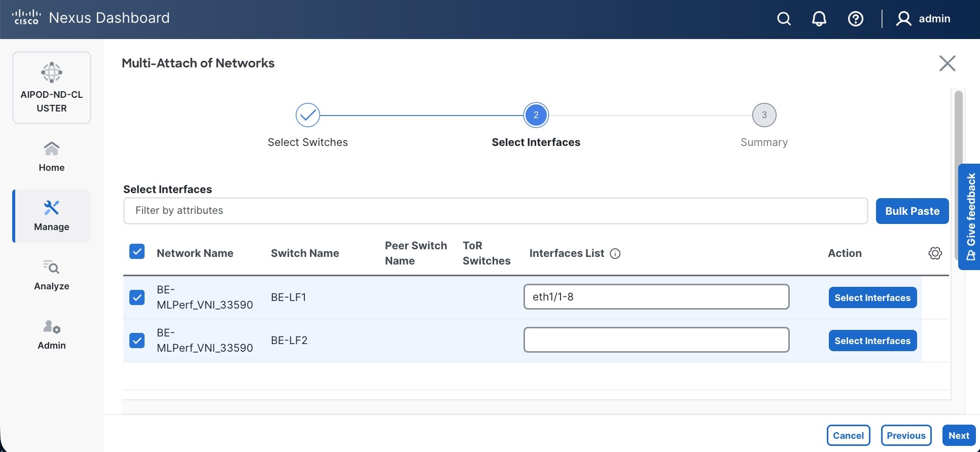Click Select Interfaces button for BE-LF2
The width and height of the screenshot is (980, 452).
click(872, 341)
